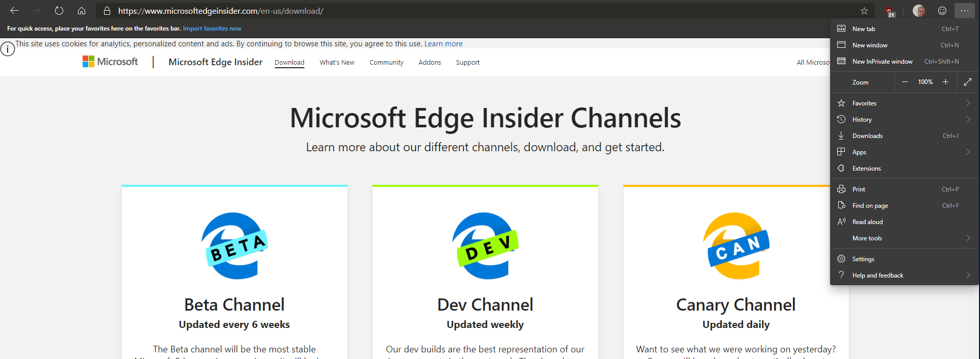Click the three-dot settings and more button
This screenshot has height=359, width=980.
[x=965, y=11]
